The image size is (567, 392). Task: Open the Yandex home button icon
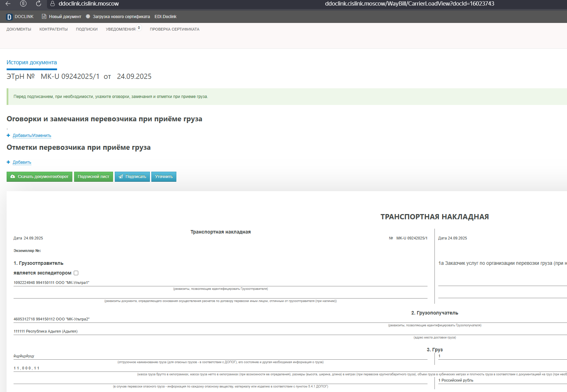[x=23, y=4]
